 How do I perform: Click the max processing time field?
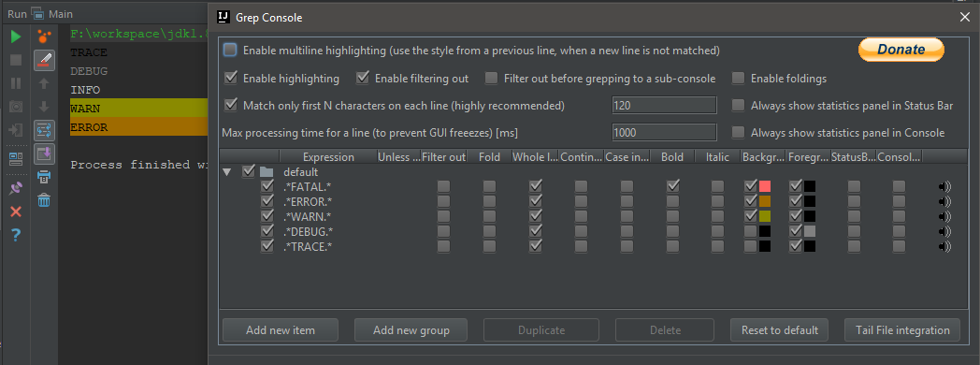pos(664,133)
